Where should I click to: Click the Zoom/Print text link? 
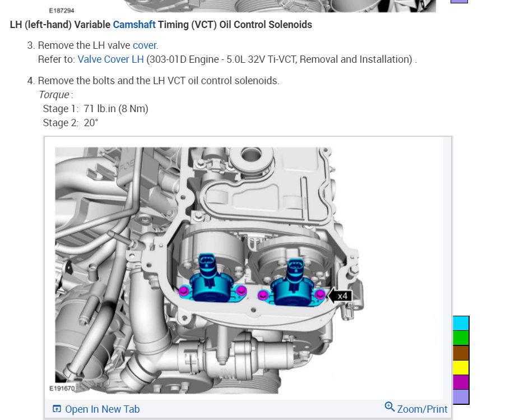coord(422,409)
